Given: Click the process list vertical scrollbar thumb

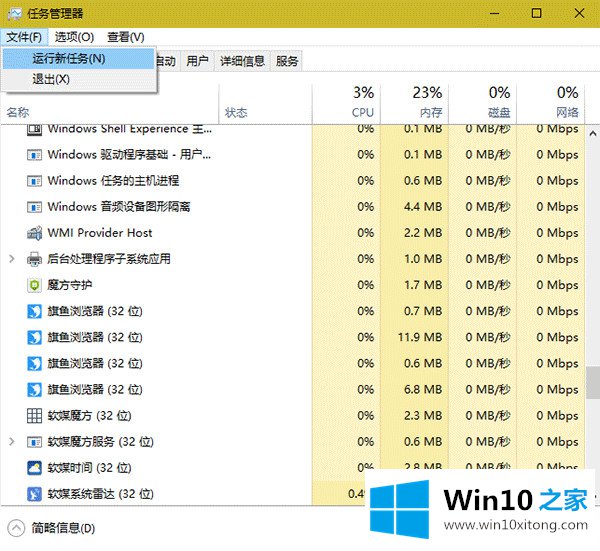Looking at the screenshot, I should pos(593,383).
